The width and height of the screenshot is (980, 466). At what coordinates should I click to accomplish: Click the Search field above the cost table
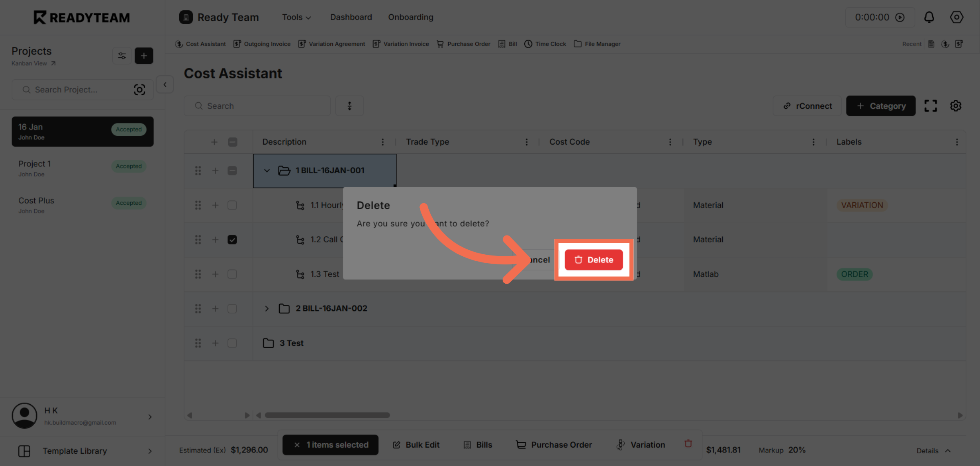[257, 105]
